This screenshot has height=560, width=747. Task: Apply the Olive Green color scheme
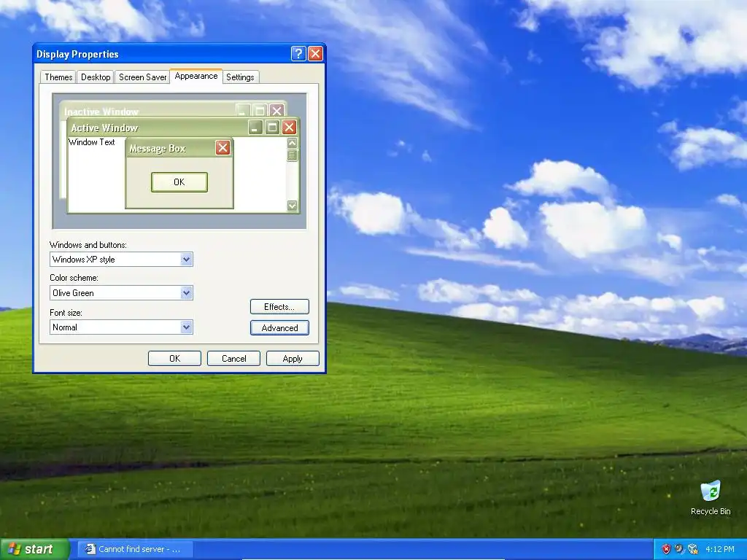tap(293, 359)
